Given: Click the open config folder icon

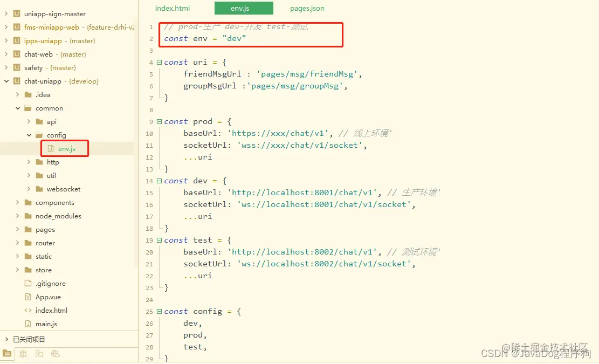Looking at the screenshot, I should 39,135.
